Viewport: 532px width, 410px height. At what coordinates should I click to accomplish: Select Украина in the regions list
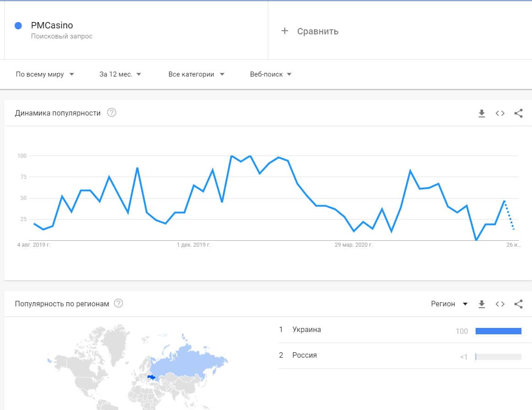[x=307, y=330]
